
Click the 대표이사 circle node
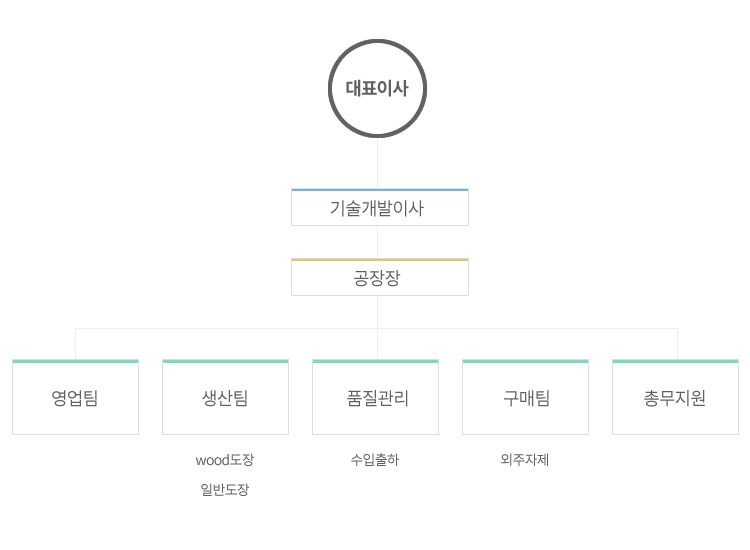click(x=377, y=88)
